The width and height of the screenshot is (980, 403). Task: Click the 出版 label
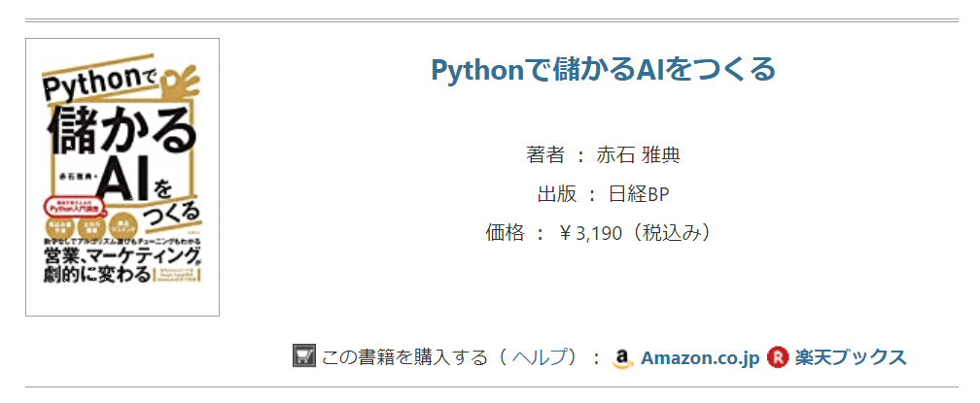pyautogui.click(x=557, y=194)
